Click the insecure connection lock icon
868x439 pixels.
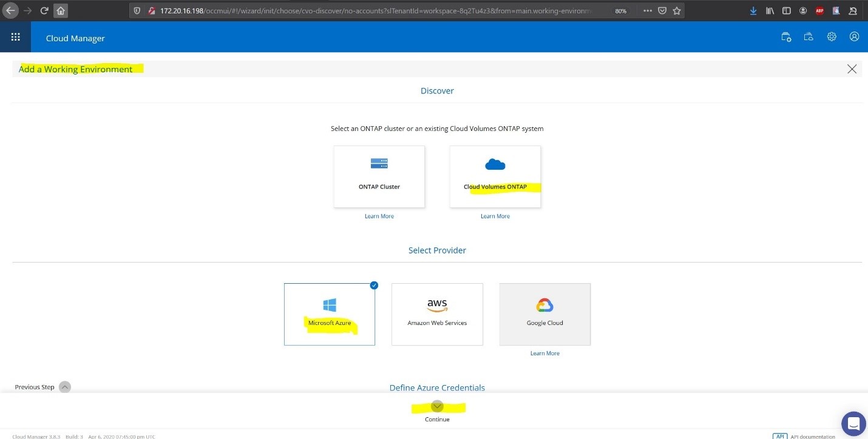[152, 11]
